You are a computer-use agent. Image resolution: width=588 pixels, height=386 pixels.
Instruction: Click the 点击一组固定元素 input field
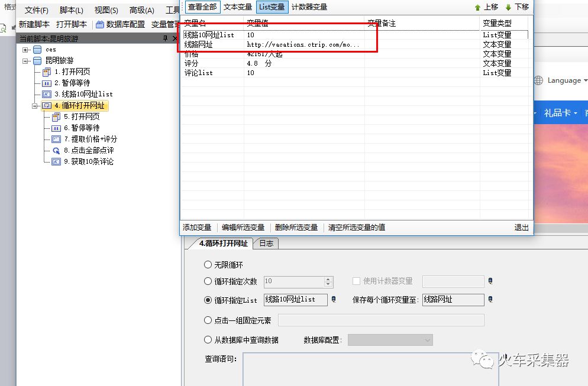coord(381,320)
